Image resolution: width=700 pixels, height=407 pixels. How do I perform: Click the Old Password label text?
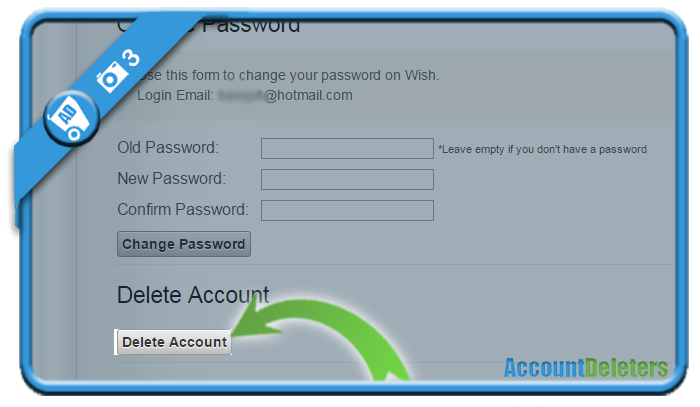click(168, 147)
